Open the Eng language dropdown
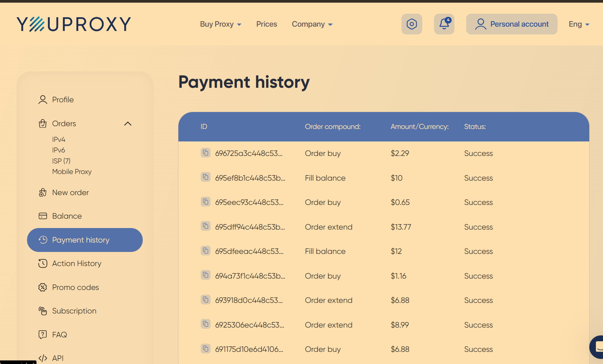The height and width of the screenshot is (364, 603). 579,24
